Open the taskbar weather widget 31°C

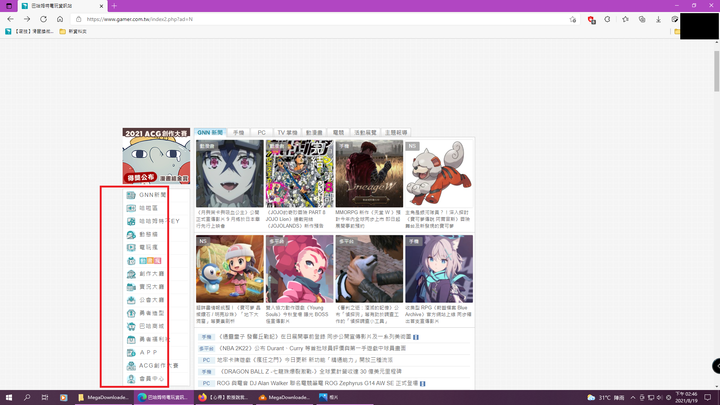point(606,398)
